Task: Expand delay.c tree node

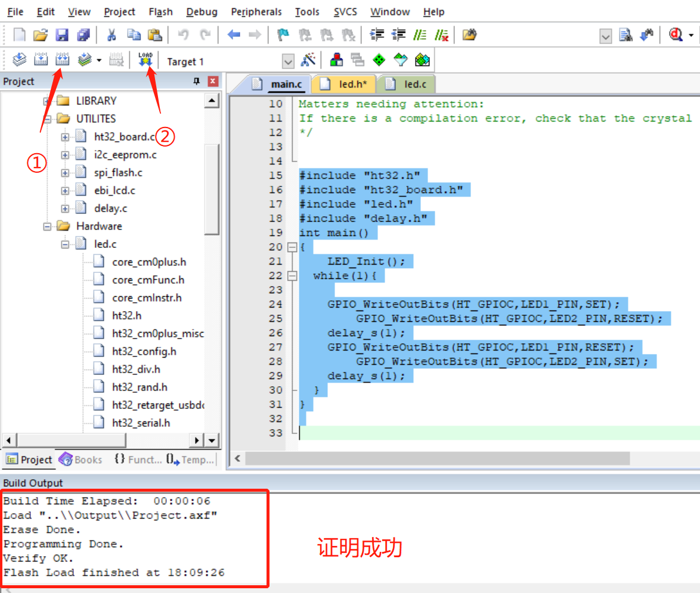Action: (65, 209)
